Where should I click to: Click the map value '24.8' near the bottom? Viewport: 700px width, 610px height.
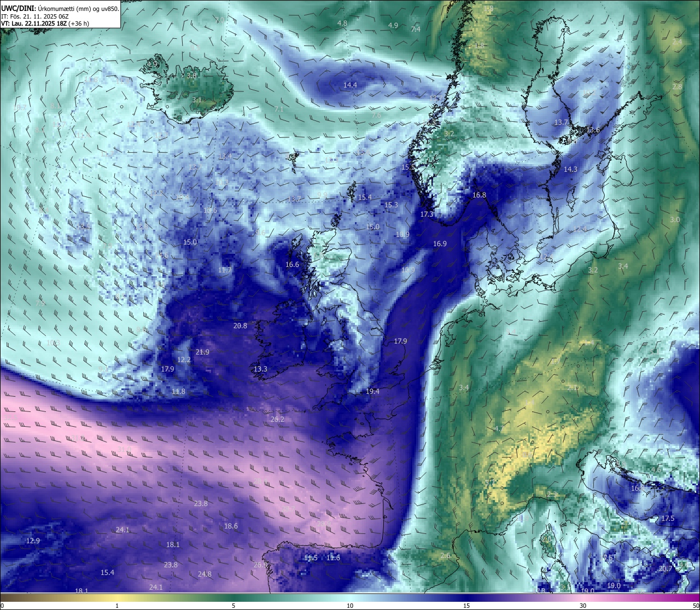pyautogui.click(x=205, y=574)
